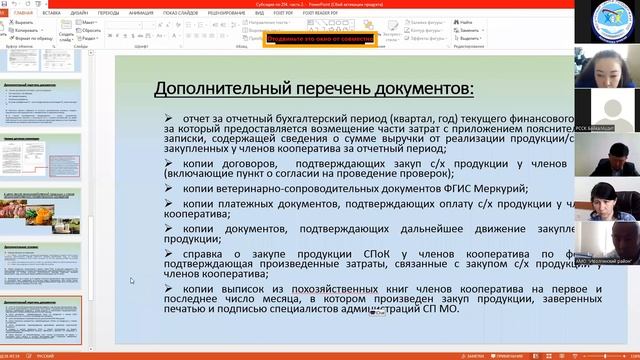Activate Формат по образцу format painter
The width and height of the screenshot is (640, 360).
31,38
